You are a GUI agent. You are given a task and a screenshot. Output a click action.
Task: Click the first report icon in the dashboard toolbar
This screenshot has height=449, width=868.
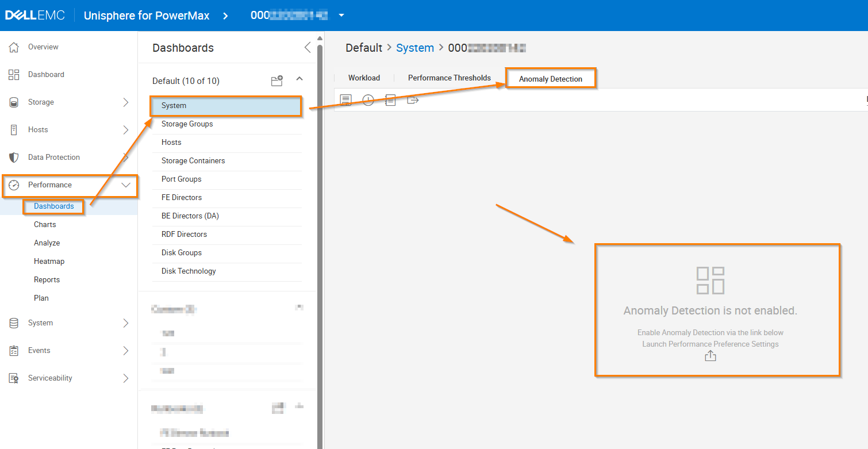tap(345, 100)
